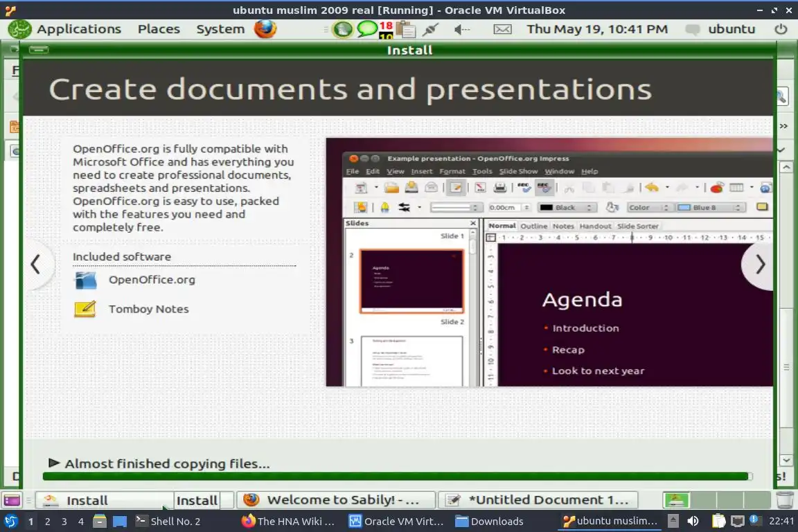Image resolution: width=798 pixels, height=532 pixels.
Task: Open the Places menu
Action: pyautogui.click(x=159, y=29)
